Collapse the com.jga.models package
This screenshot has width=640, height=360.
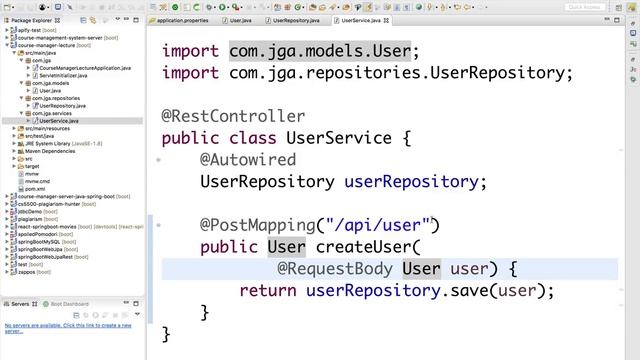pos(21,83)
